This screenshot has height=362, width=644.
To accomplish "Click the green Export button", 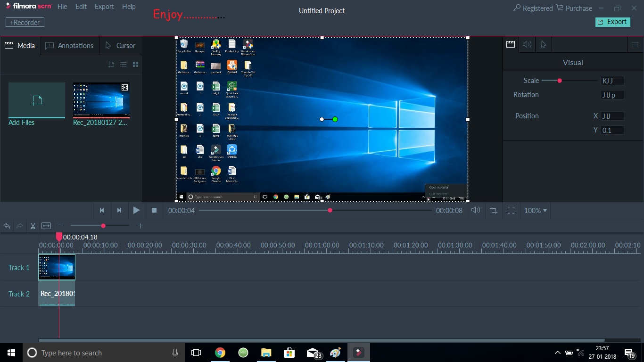I will (x=613, y=22).
